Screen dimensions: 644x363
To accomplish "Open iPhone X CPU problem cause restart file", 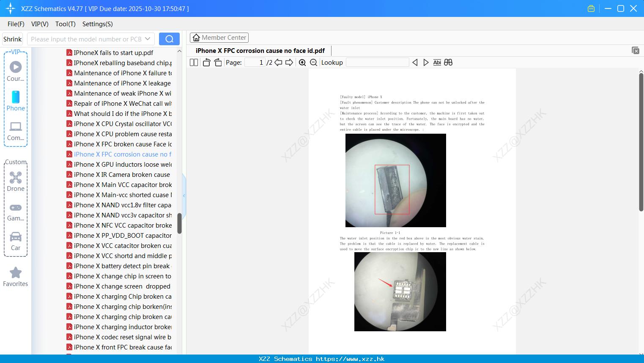I will [123, 134].
